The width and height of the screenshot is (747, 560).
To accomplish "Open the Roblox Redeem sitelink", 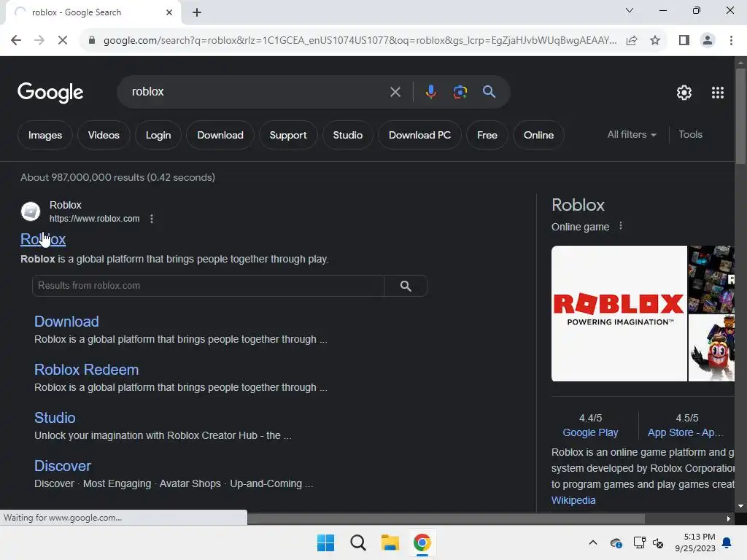I will point(87,370).
